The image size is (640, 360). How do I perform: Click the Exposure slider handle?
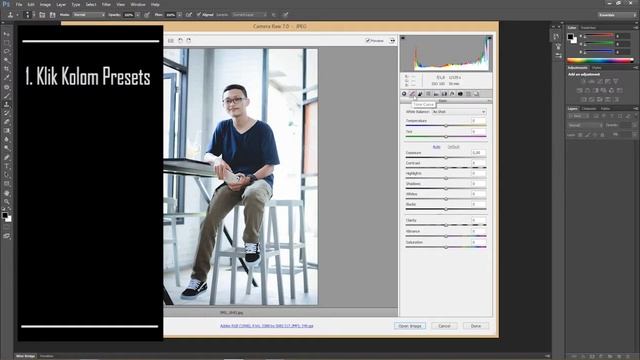tap(446, 157)
